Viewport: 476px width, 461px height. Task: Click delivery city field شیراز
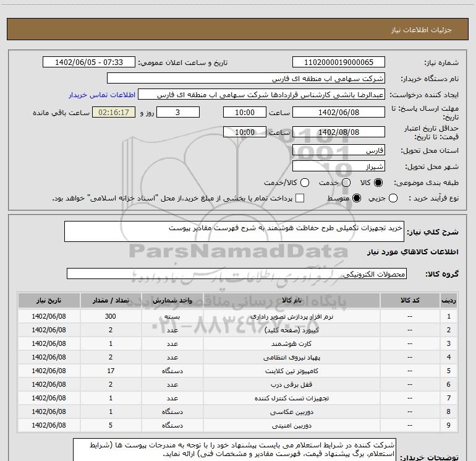339,166
